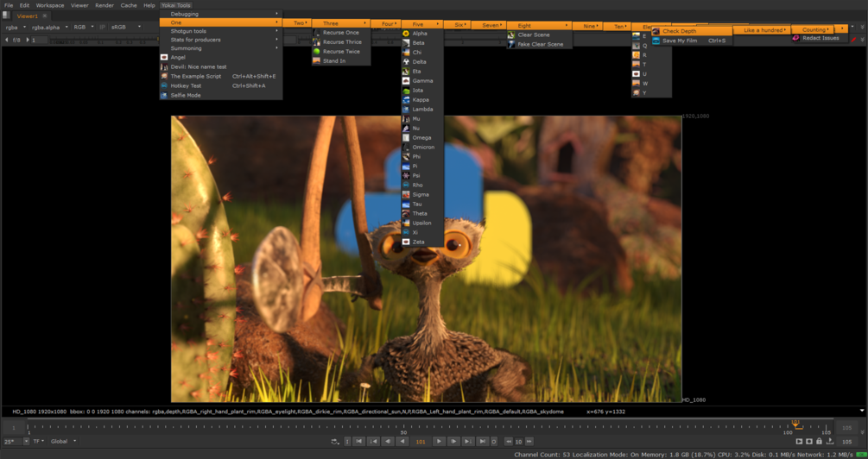Toggle the playback loop mode button

click(335, 441)
